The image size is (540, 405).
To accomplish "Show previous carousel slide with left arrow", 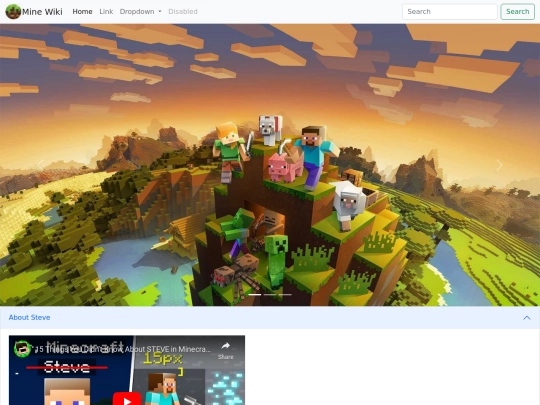I will (40, 165).
